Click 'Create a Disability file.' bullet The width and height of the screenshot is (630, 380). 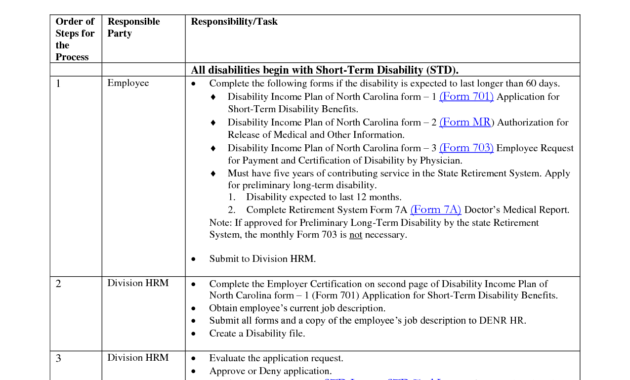tap(257, 334)
